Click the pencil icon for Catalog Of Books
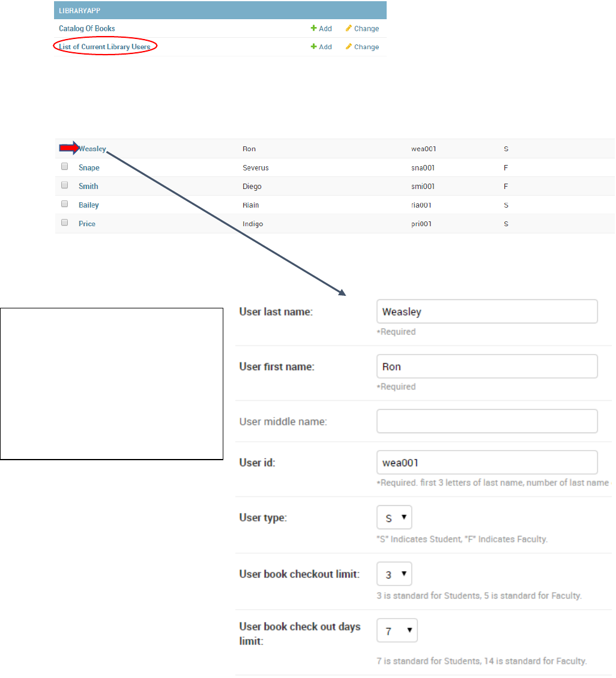This screenshot has height=678, width=616. pyautogui.click(x=349, y=28)
